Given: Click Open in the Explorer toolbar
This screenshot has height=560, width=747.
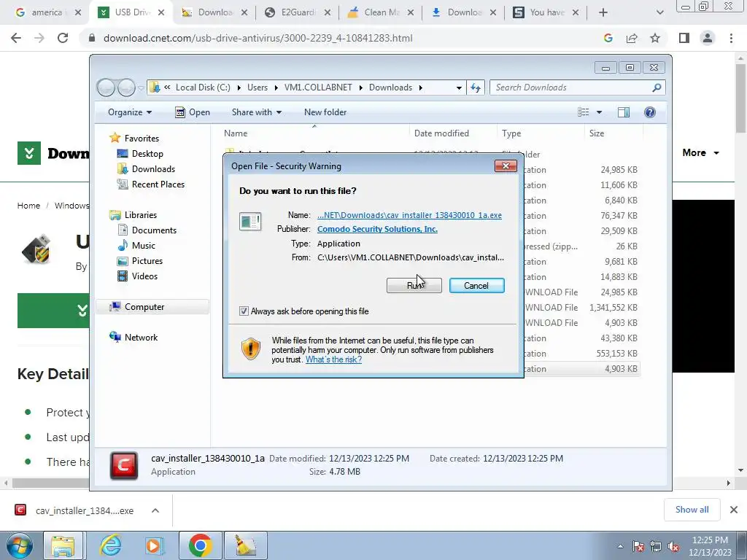Looking at the screenshot, I should 193,112.
